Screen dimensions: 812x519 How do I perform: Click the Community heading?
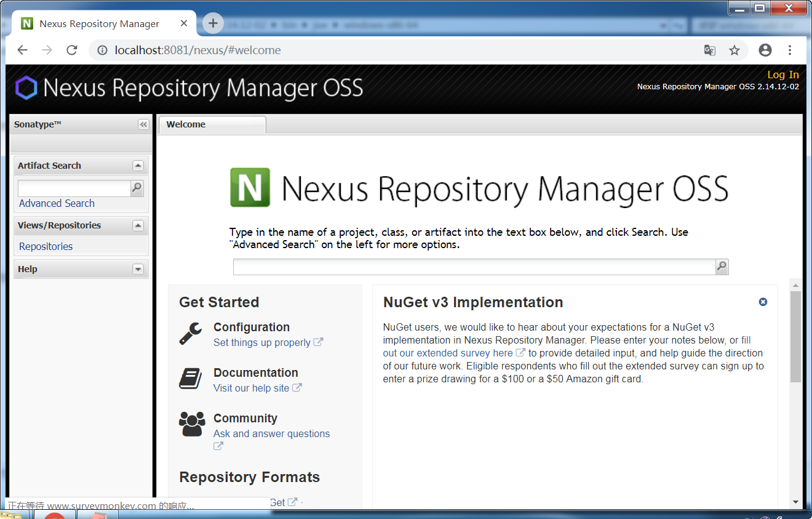pos(245,418)
